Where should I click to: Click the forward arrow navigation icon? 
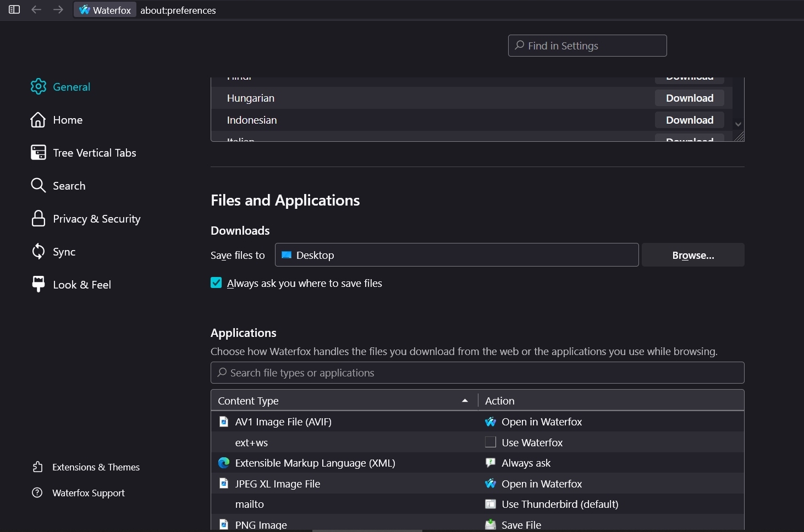pyautogui.click(x=58, y=10)
